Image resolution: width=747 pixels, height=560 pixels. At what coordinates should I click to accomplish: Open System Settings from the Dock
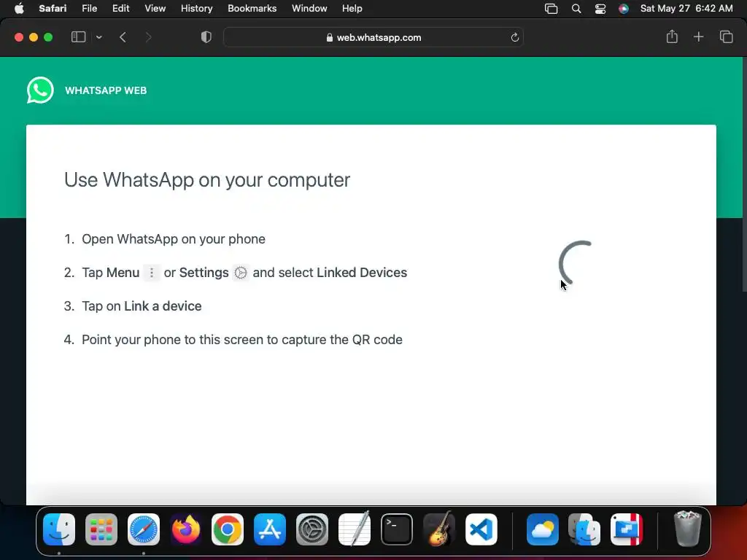[312, 529]
